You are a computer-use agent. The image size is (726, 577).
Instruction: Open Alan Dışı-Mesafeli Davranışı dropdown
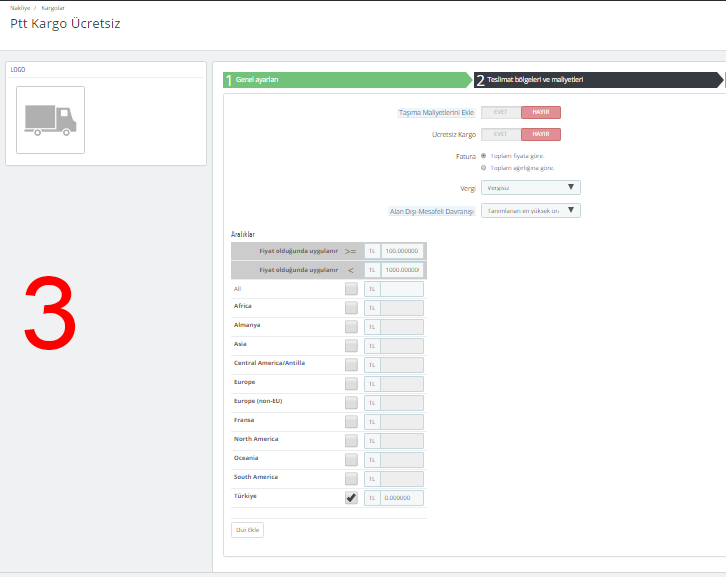(x=531, y=211)
